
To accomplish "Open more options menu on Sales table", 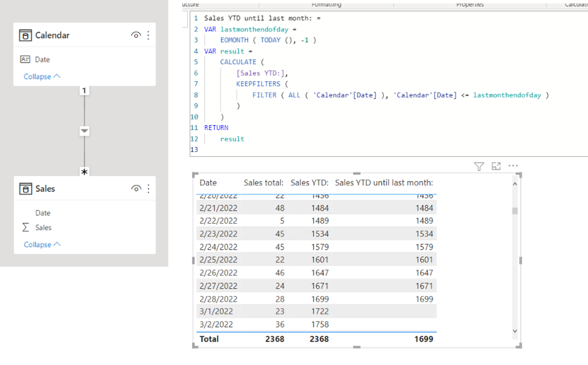I will tap(148, 188).
